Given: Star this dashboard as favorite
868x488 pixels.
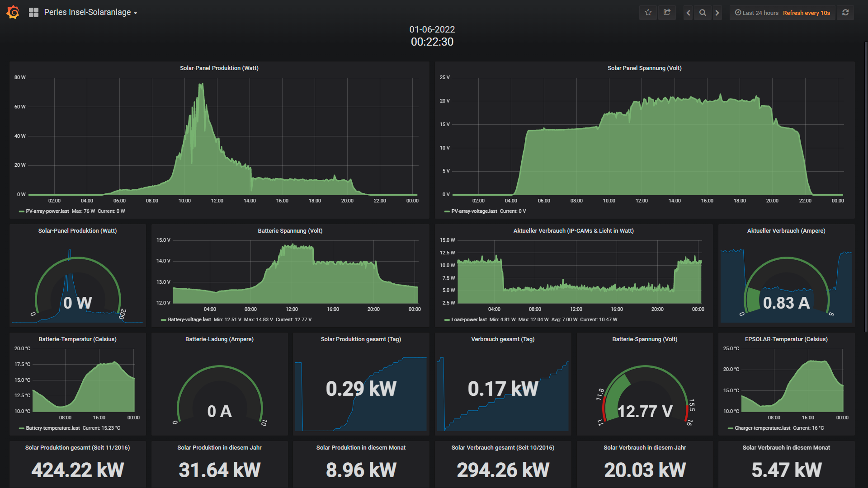Looking at the screenshot, I should click(x=648, y=13).
